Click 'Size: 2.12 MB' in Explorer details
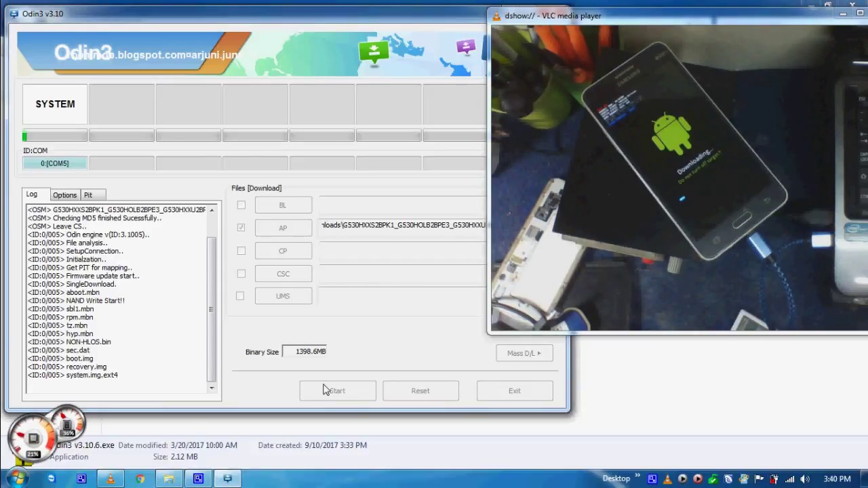The image size is (868, 488). [176, 457]
